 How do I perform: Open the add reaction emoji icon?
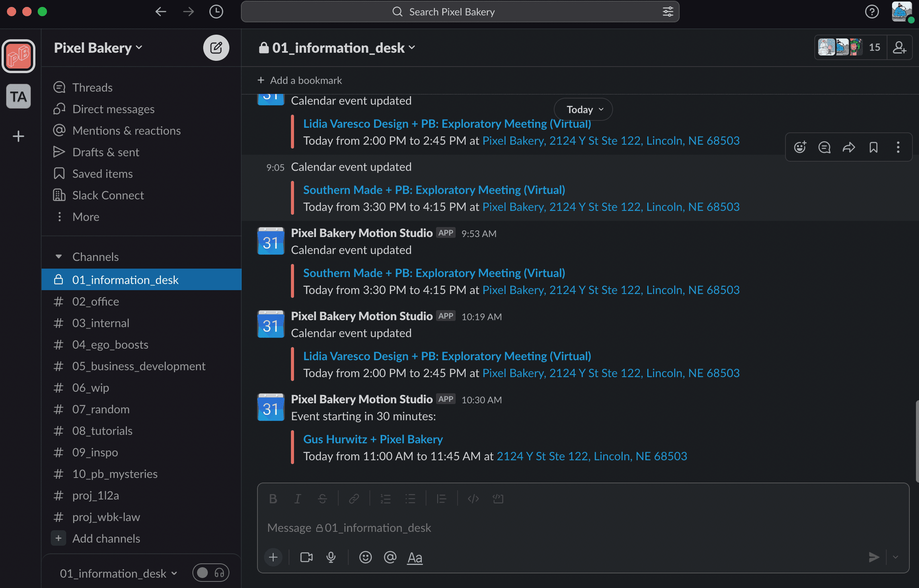click(x=800, y=147)
